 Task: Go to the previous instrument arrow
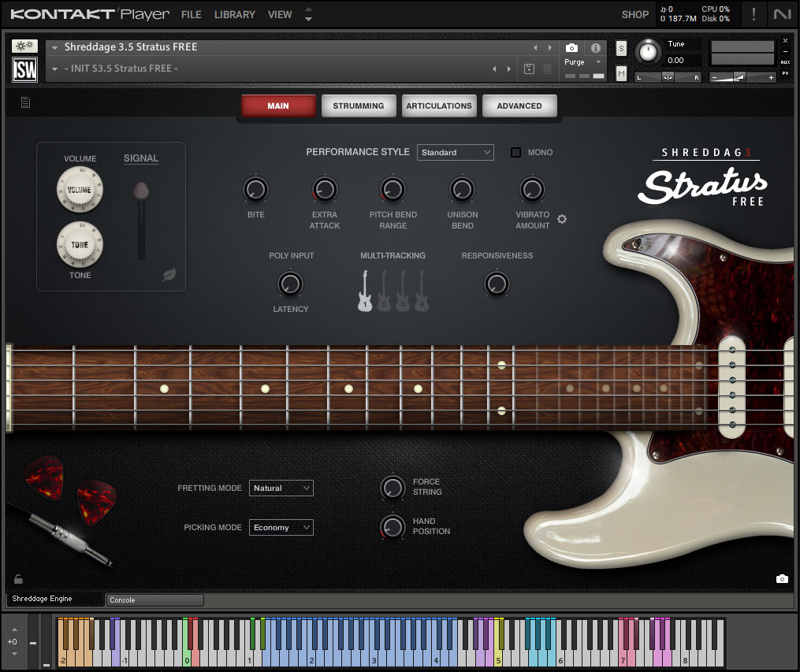click(535, 47)
